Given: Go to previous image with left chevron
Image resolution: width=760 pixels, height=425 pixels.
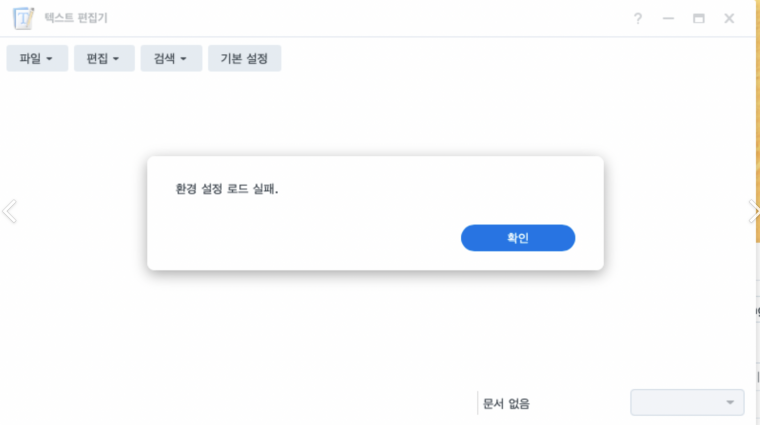Looking at the screenshot, I should 10,211.
